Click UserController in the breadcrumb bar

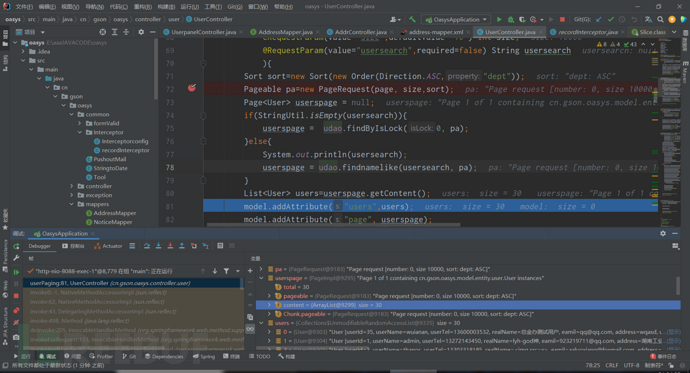(209, 19)
